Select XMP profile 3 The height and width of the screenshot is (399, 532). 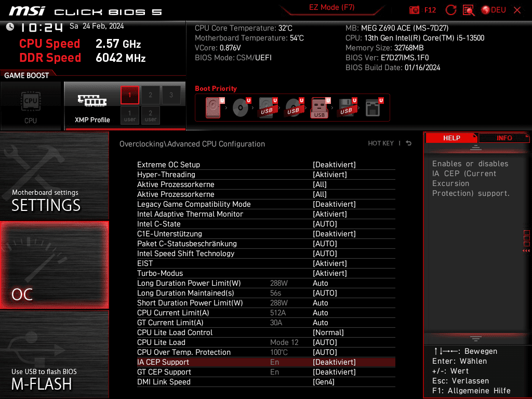[x=171, y=95]
